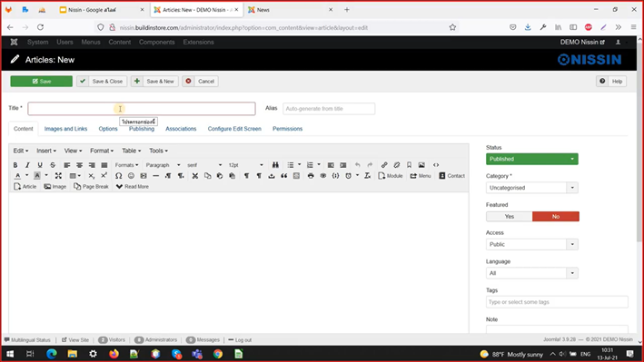
Task: Insert blockquote
Action: pos(283,176)
